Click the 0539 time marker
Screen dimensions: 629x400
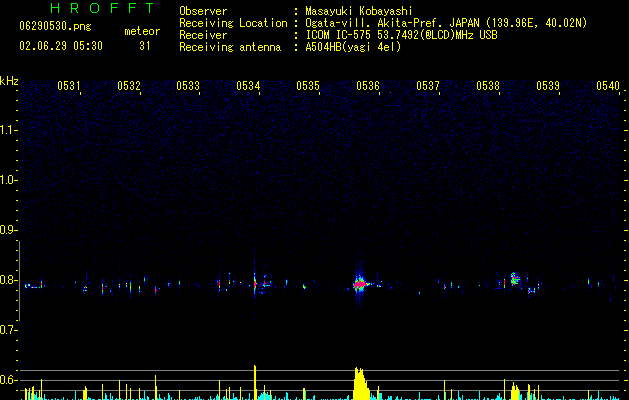pyautogui.click(x=548, y=86)
